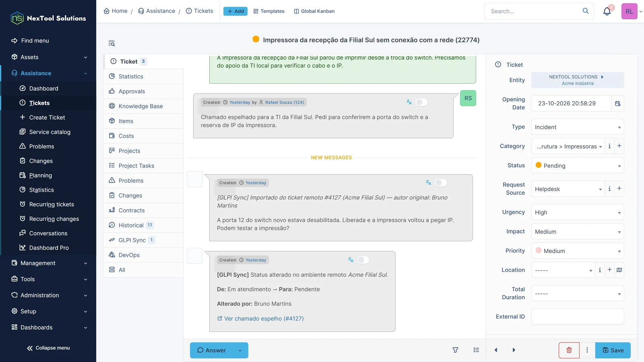Screen dimensions: 644x362
Task: Open the notifications bell
Action: pyautogui.click(x=607, y=11)
